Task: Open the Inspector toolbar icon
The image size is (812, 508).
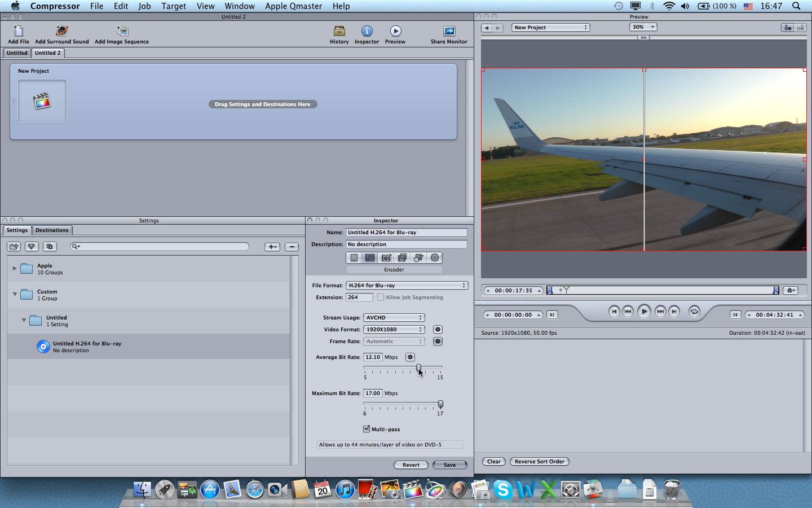Action: 367,32
